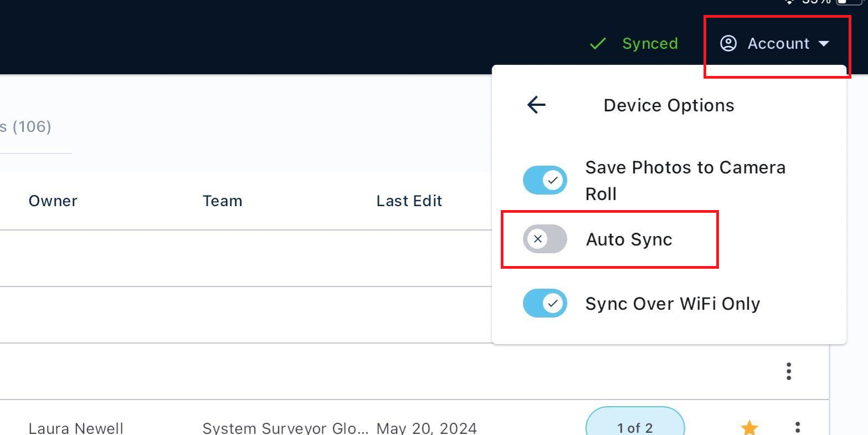Unfavorite Laura Newell's survey via star icon
The height and width of the screenshot is (435, 868).
(x=749, y=427)
